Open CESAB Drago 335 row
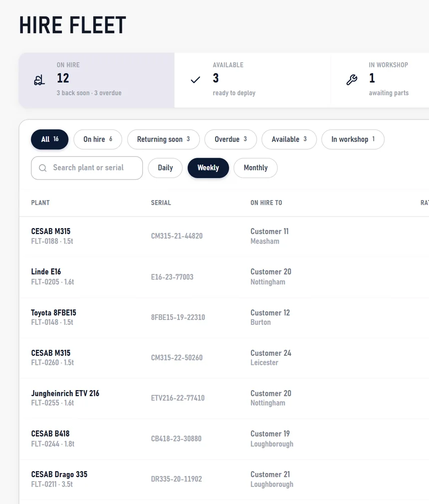This screenshot has height=504, width=429. (x=224, y=479)
